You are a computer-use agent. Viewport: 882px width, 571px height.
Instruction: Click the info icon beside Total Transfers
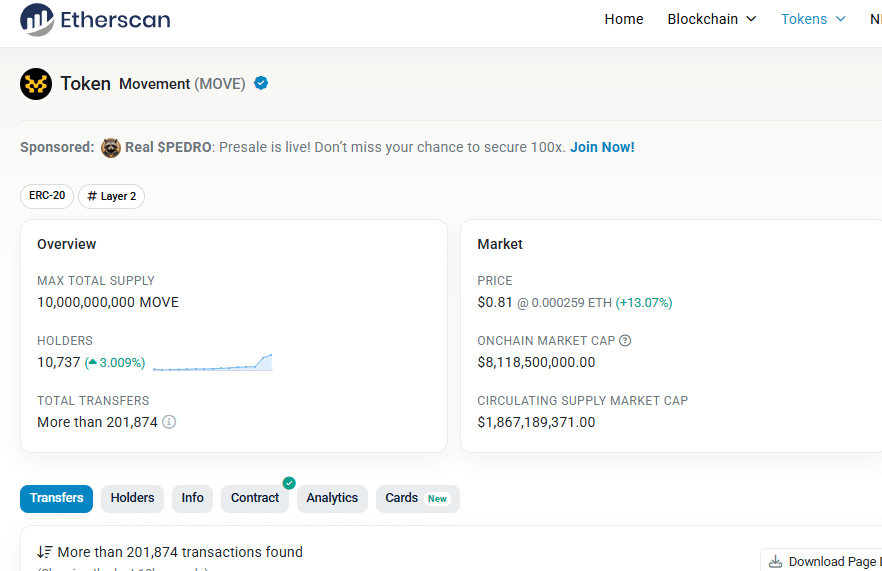[169, 422]
